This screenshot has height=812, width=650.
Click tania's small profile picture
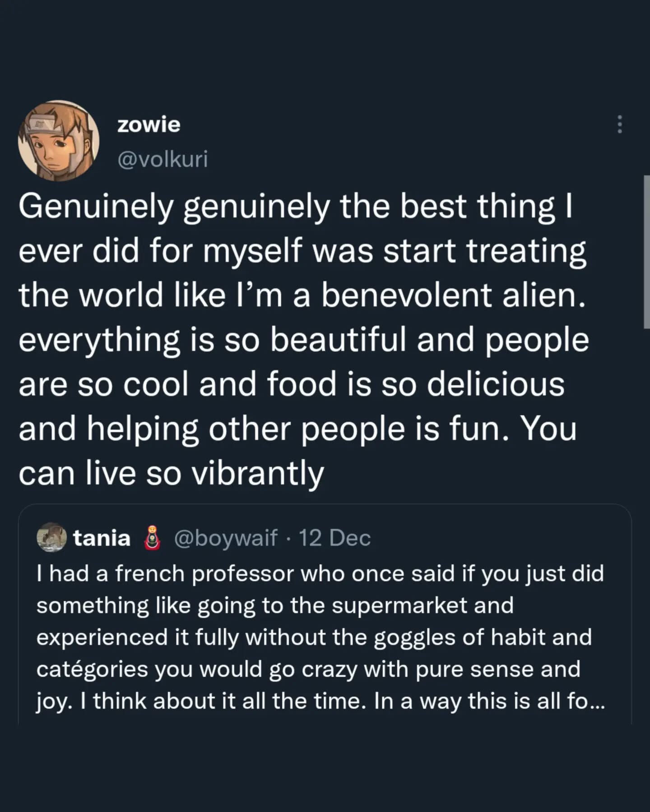click(51, 537)
